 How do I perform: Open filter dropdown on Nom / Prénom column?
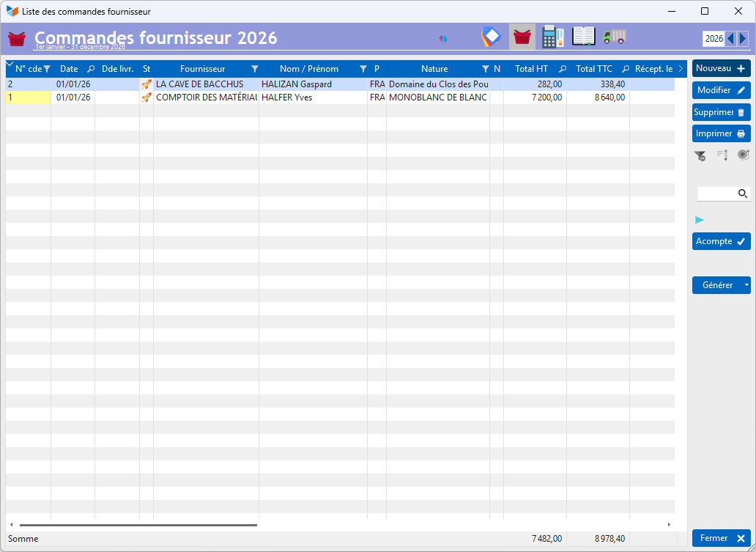[363, 69]
